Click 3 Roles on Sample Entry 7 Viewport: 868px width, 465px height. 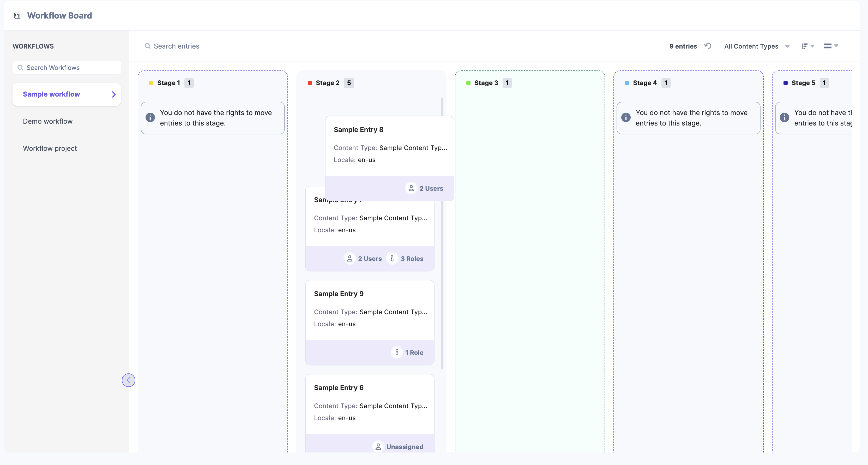click(x=412, y=259)
